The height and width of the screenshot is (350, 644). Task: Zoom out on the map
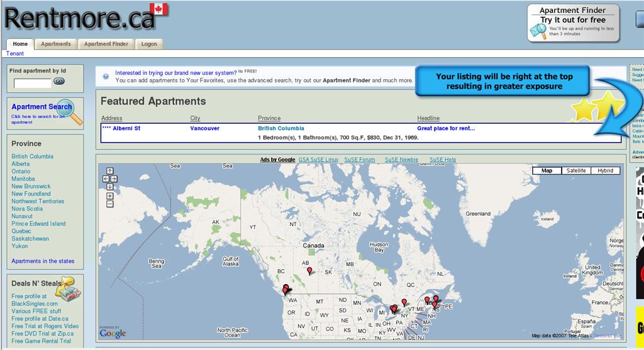(x=109, y=204)
